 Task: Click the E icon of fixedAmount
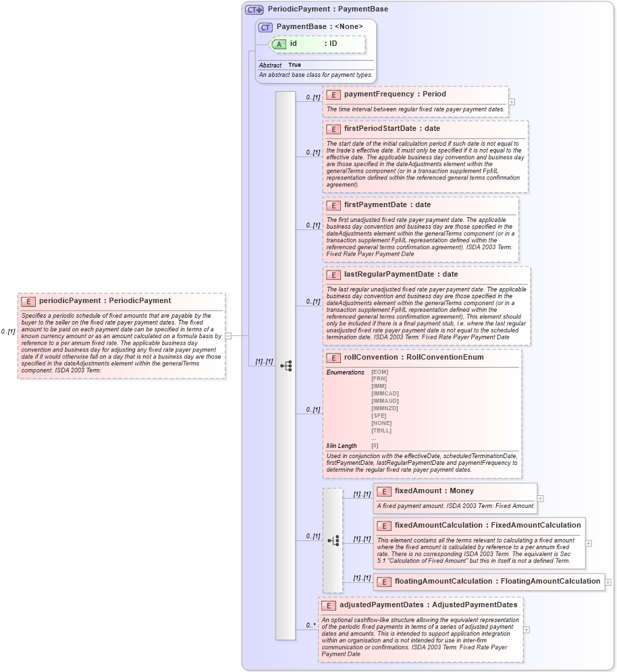383,492
